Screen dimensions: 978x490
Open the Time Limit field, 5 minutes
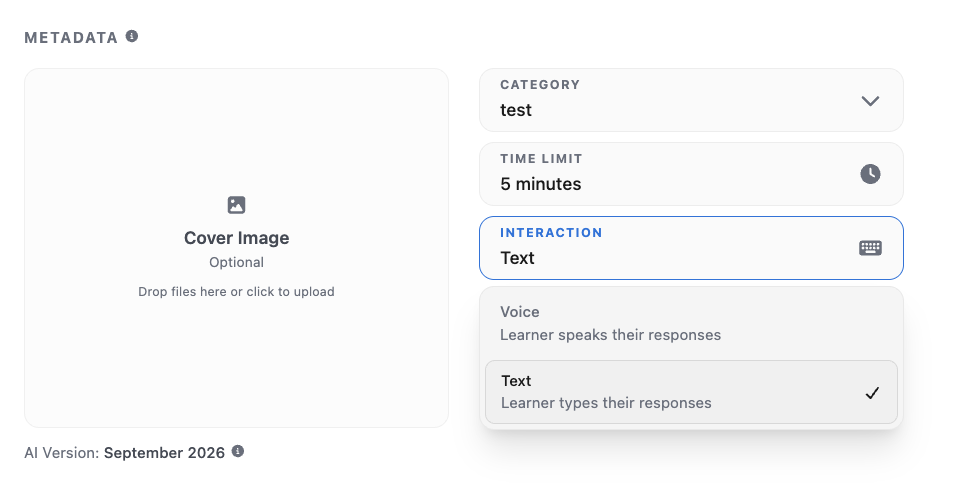coord(691,174)
